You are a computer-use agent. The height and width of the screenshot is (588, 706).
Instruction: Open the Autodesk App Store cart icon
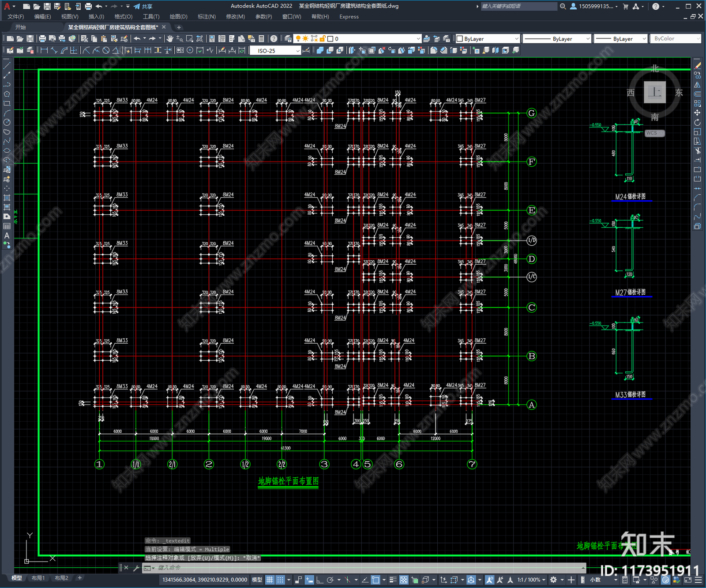pos(625,6)
